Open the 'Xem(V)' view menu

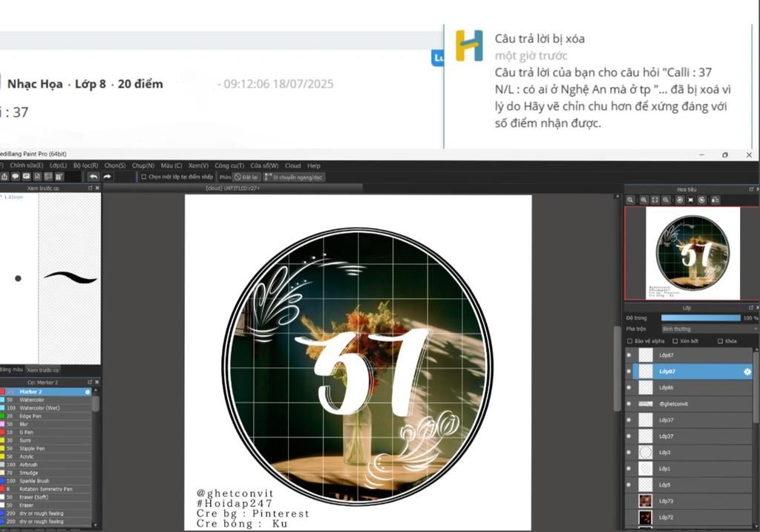tap(198, 165)
